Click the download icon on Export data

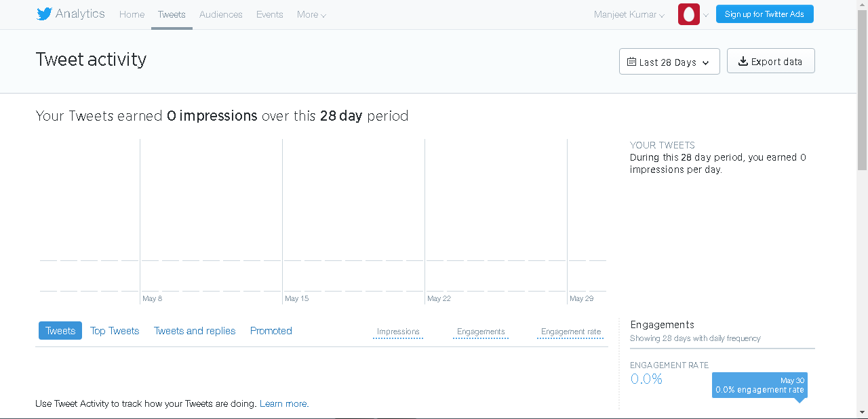tap(743, 61)
